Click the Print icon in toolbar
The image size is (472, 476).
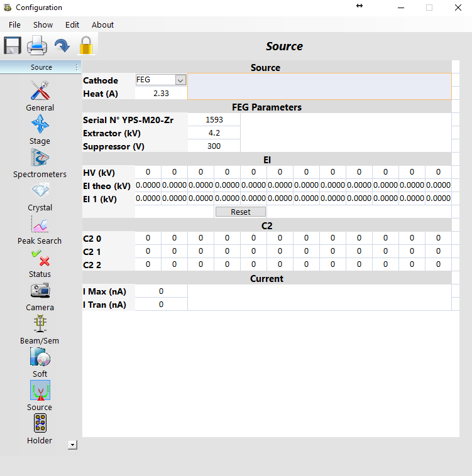(x=37, y=46)
